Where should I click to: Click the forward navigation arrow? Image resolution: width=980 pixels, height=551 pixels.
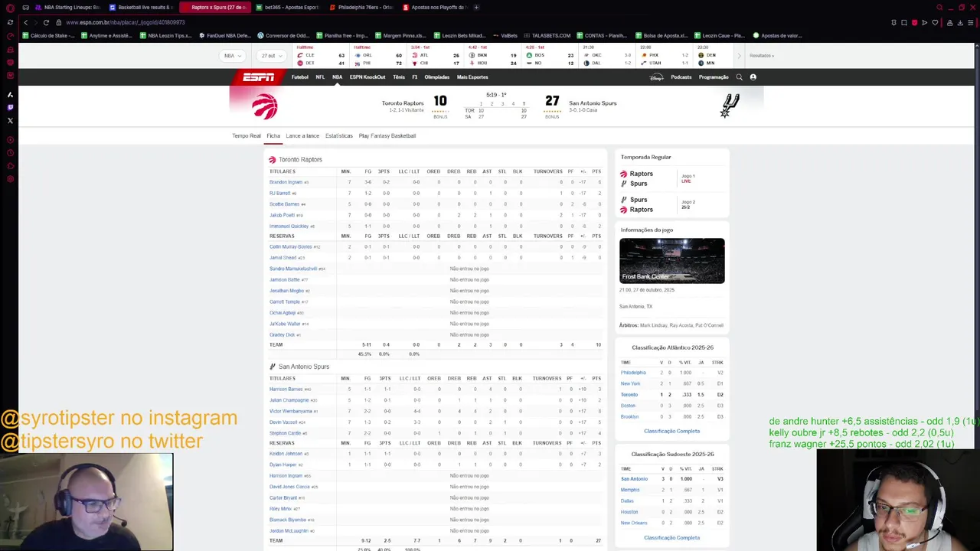click(x=35, y=22)
